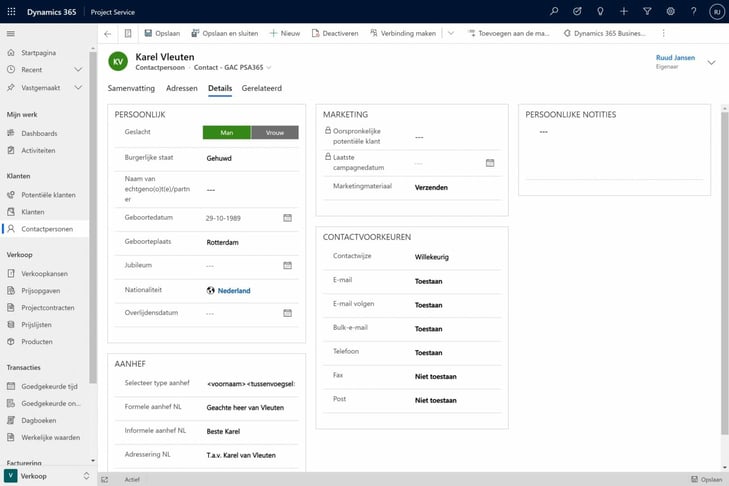Screen dimensions: 729x486
Task: Click the Persoonlijke notities field
Action: point(615,153)
